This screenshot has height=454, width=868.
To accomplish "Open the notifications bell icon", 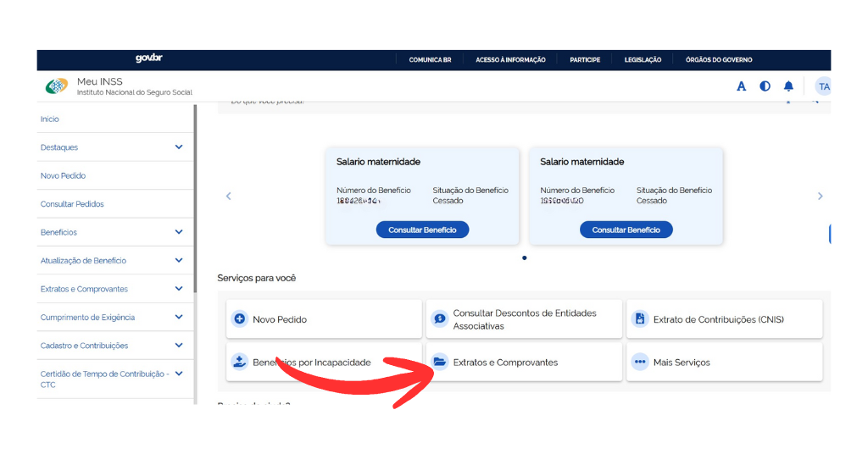I will tap(788, 86).
